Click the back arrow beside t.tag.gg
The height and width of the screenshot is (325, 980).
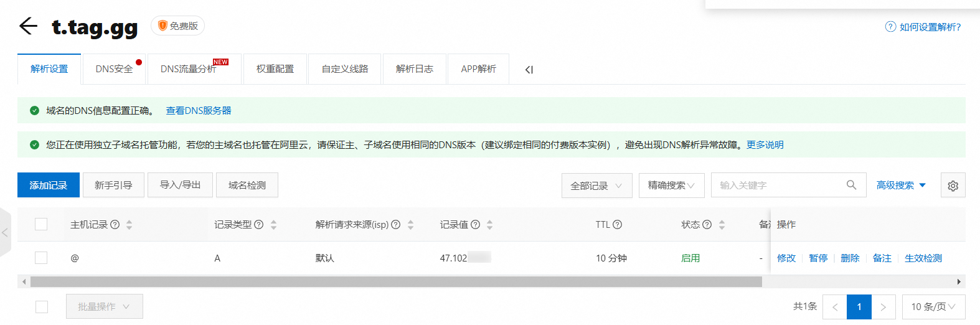point(28,26)
